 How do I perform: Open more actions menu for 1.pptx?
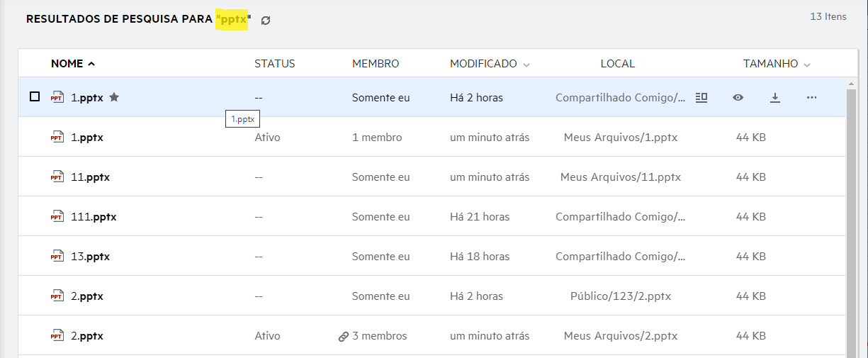[812, 98]
